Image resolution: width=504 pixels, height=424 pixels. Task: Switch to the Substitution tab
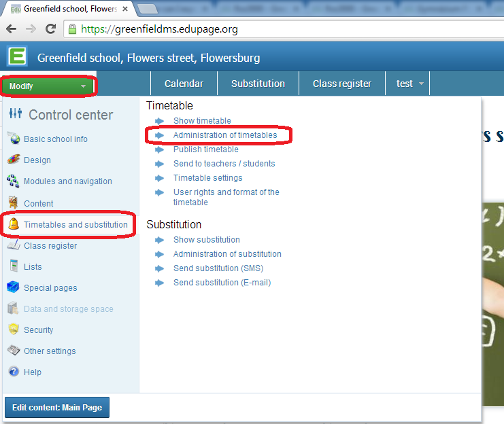258,84
